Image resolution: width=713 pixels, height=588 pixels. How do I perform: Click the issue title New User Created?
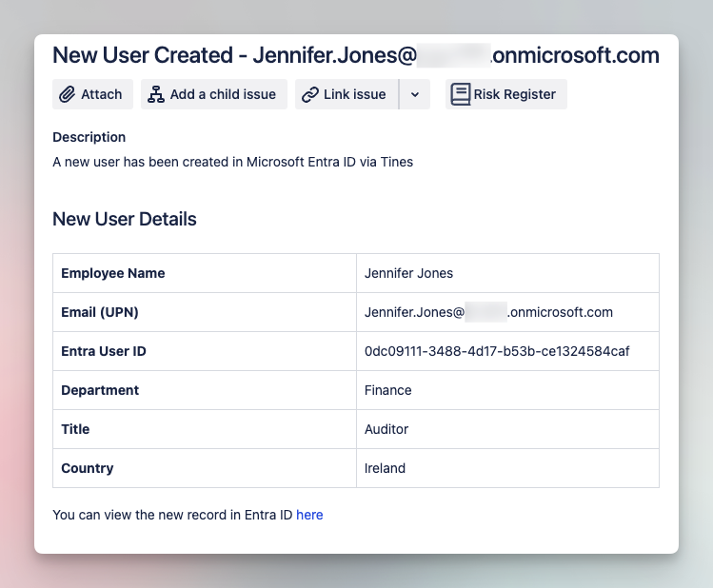coord(356,55)
